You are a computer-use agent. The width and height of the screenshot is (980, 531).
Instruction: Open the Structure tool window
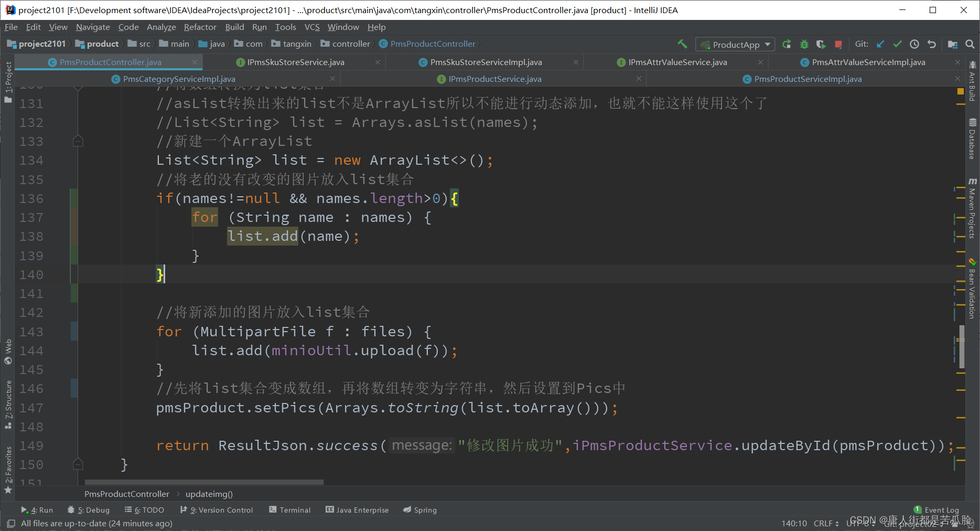pyautogui.click(x=8, y=405)
